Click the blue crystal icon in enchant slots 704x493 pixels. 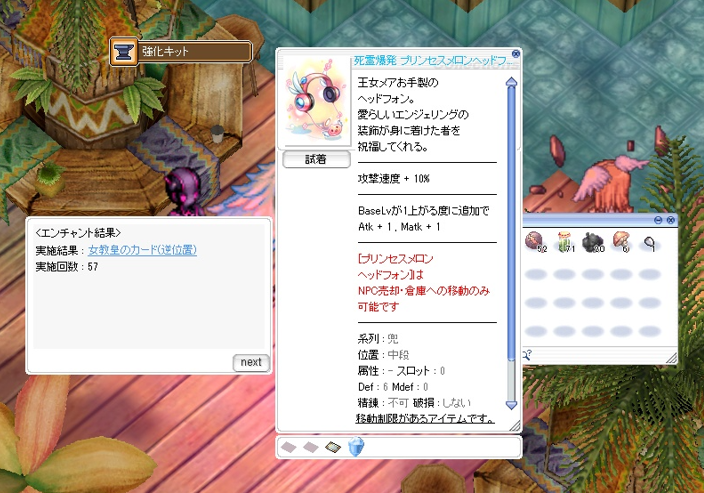tap(356, 447)
